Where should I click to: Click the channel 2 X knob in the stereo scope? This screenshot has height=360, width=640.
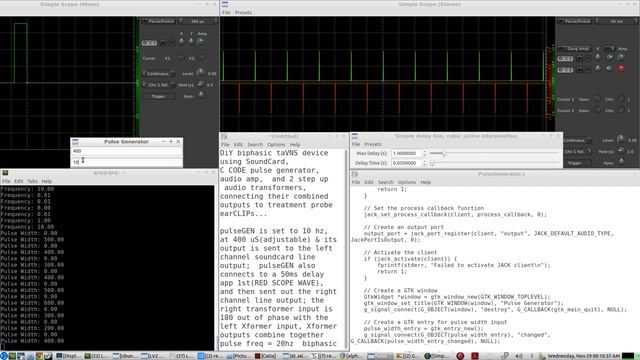(x=598, y=69)
